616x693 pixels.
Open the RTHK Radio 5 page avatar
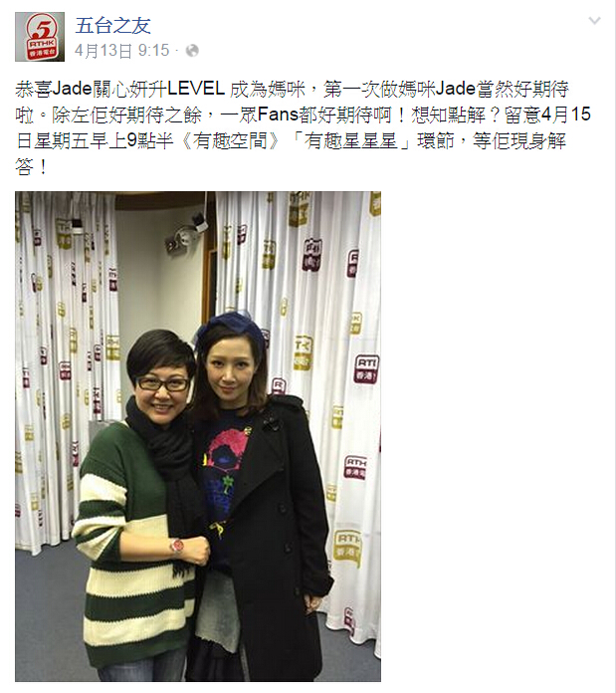point(40,37)
